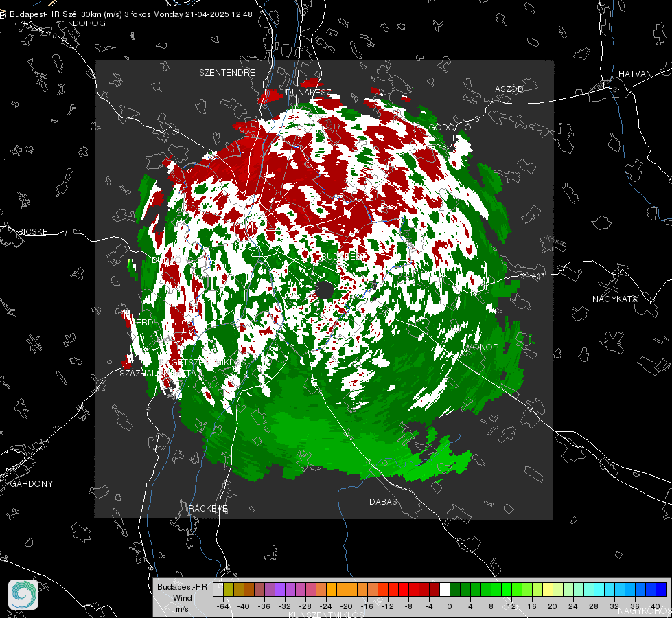This screenshot has width=672, height=618.
Task: Click the legend 'm/s' unit label
Action: pos(182,609)
